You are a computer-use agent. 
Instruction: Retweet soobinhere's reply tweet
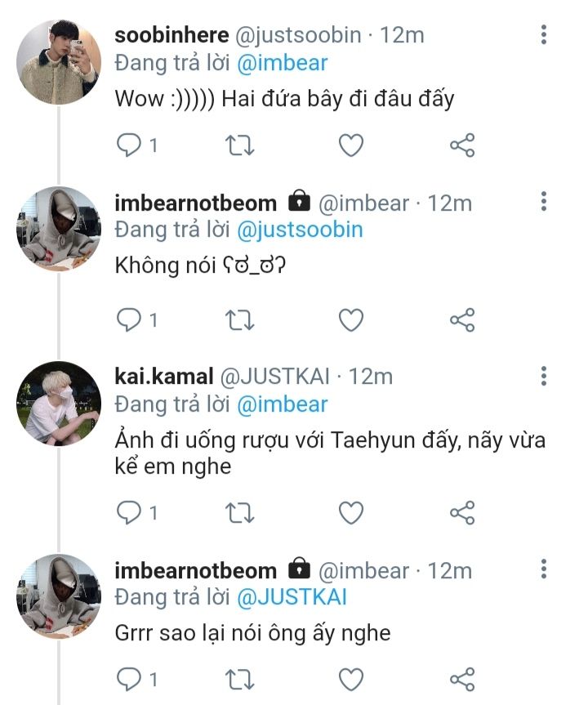[x=239, y=145]
